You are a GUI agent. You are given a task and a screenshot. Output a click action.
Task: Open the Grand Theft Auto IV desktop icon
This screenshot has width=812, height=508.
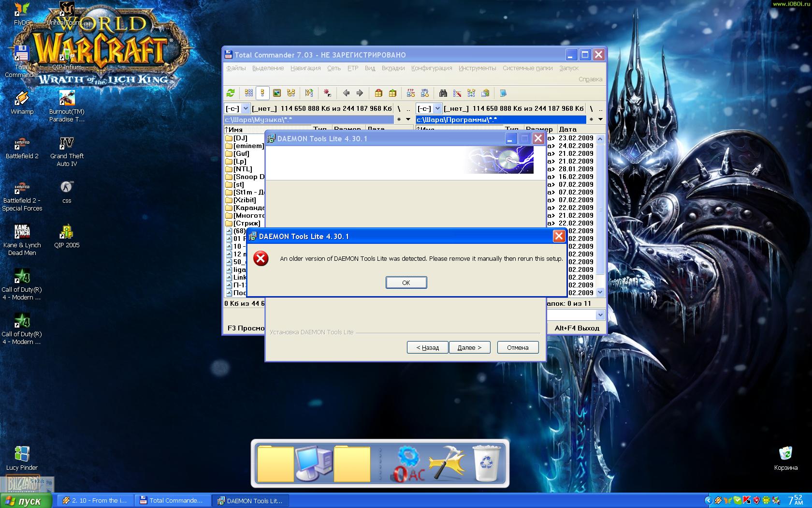pos(67,151)
